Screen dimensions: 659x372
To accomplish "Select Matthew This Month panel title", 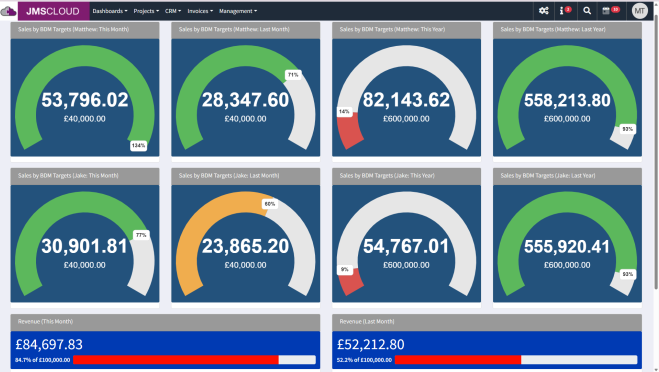I will pos(74,29).
